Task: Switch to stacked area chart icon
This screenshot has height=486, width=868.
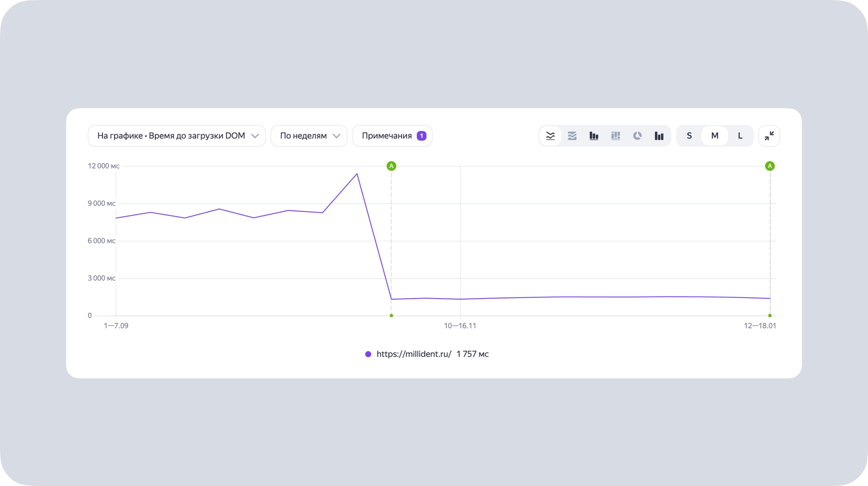Action: tap(572, 136)
